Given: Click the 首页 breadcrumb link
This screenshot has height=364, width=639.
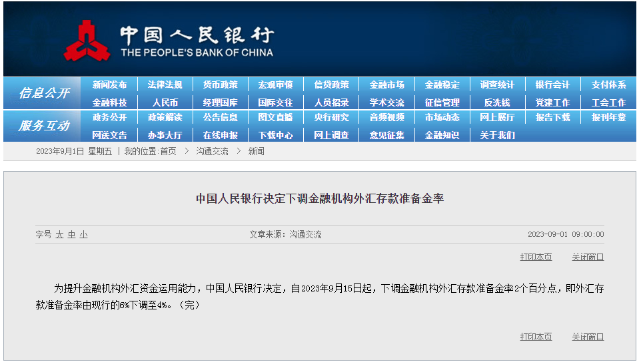Looking at the screenshot, I should (168, 152).
